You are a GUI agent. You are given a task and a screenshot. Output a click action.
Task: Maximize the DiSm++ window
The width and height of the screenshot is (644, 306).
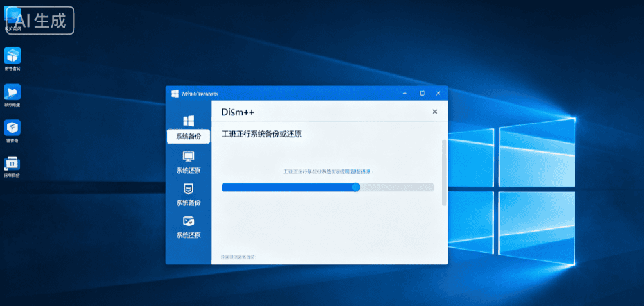pos(422,94)
